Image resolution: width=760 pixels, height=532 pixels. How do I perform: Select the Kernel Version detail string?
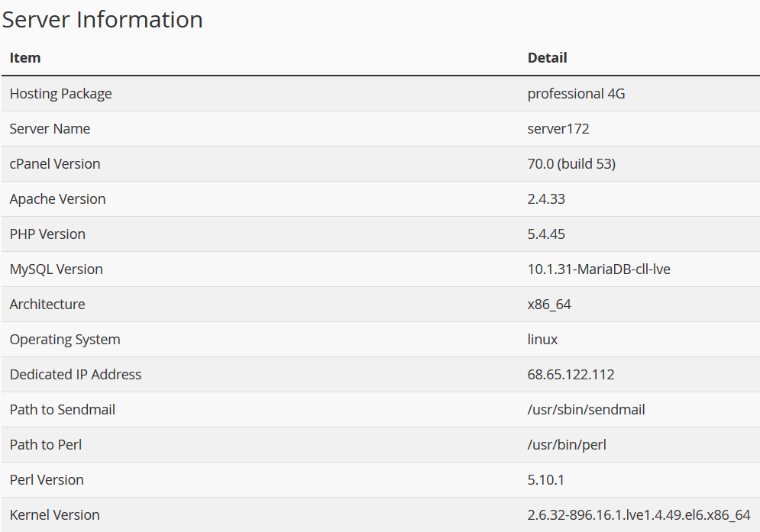coord(639,515)
